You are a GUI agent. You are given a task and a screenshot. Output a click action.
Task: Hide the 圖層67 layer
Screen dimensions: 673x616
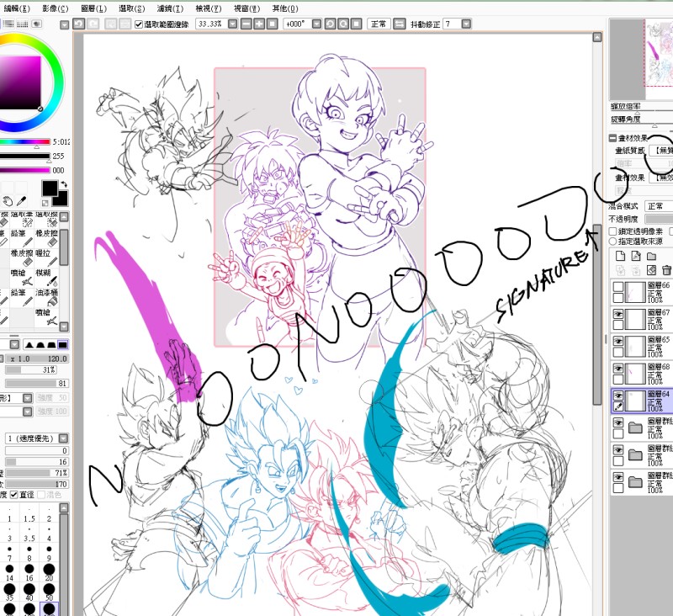(x=618, y=314)
